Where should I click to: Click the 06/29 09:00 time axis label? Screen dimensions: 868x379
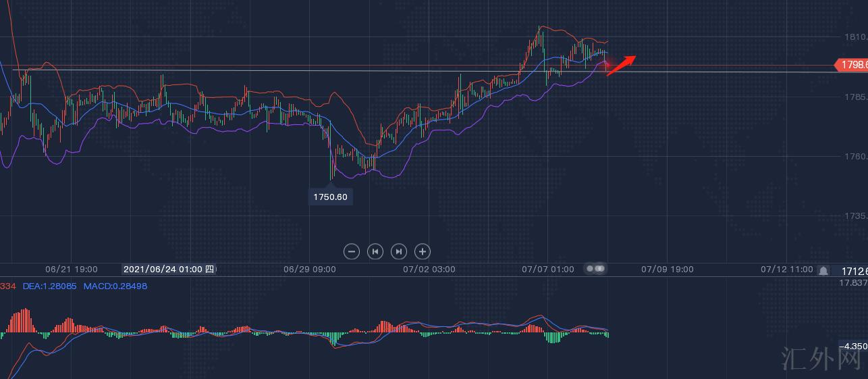(x=310, y=269)
